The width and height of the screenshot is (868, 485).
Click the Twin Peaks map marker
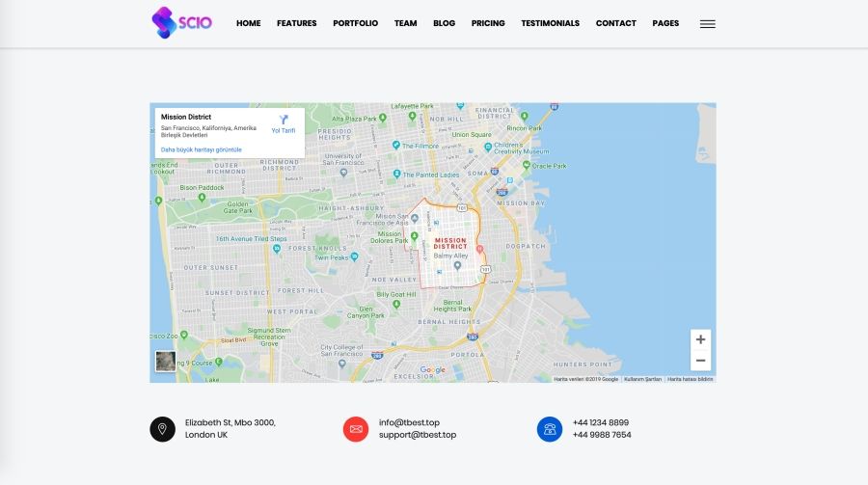(354, 256)
